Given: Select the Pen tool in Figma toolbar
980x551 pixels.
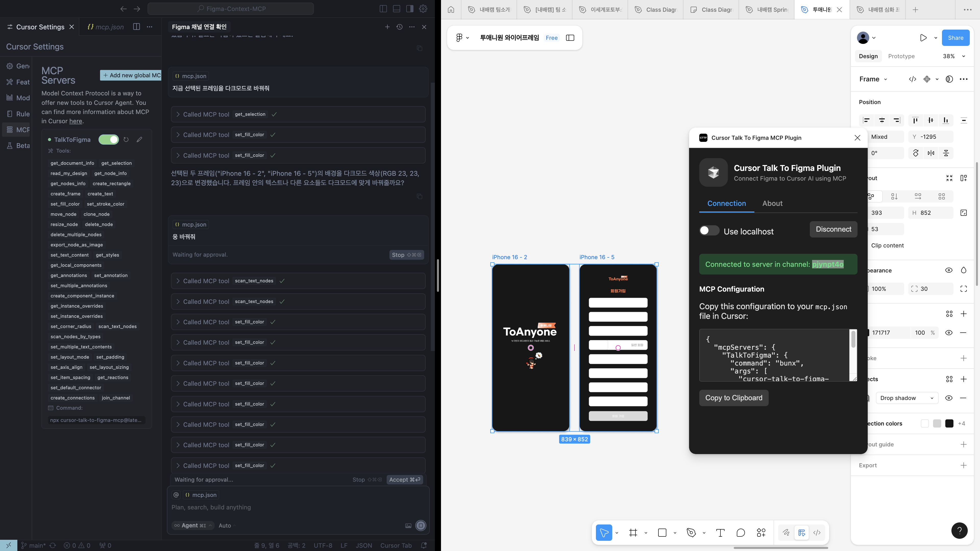Looking at the screenshot, I should click(691, 533).
